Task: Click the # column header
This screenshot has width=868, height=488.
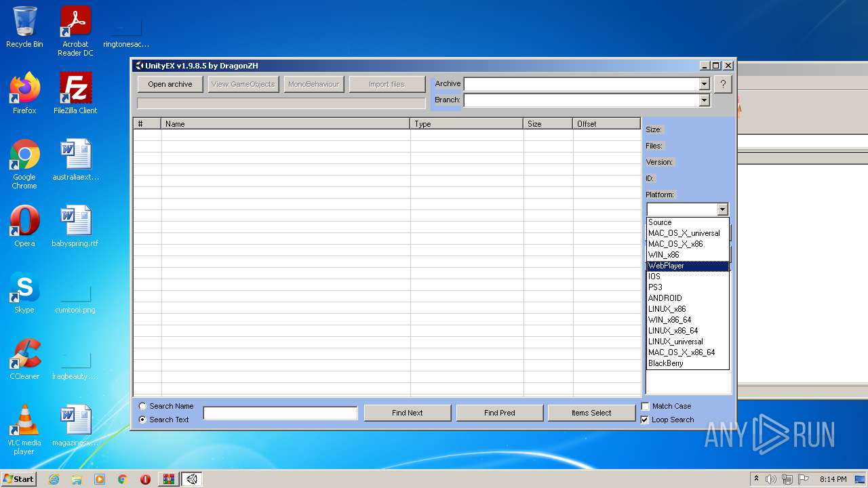Action: (x=147, y=124)
